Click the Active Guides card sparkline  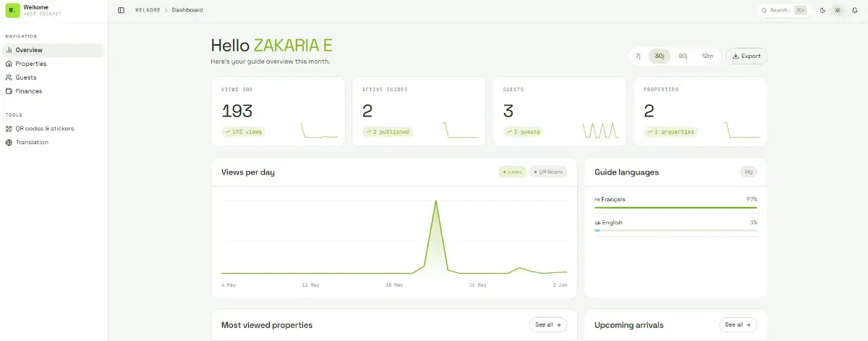[460, 130]
